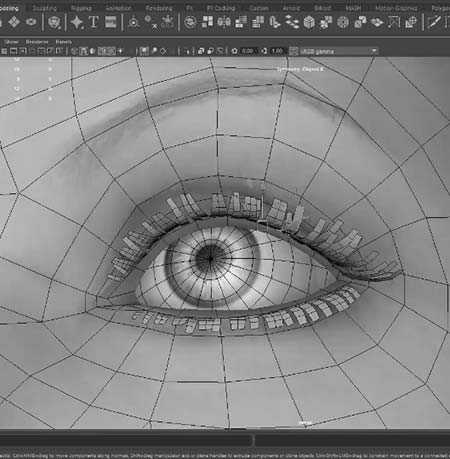
Task: Create polygon Type text with T icon
Action: coord(94,22)
